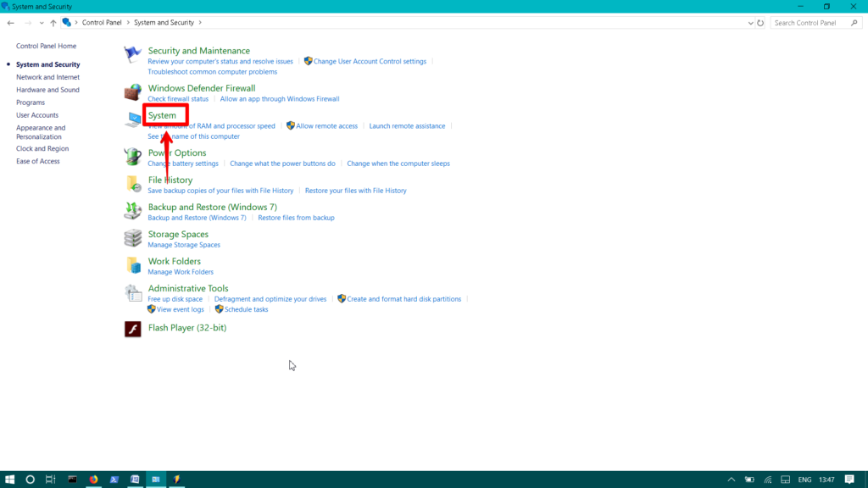Screen dimensions: 868x488
Task: Click Create and format hard disk partitions
Action: [x=403, y=299]
